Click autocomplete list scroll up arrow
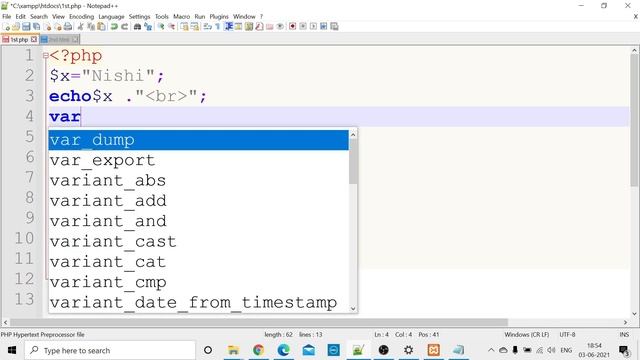This screenshot has width=640, height=360. pyautogui.click(x=353, y=134)
